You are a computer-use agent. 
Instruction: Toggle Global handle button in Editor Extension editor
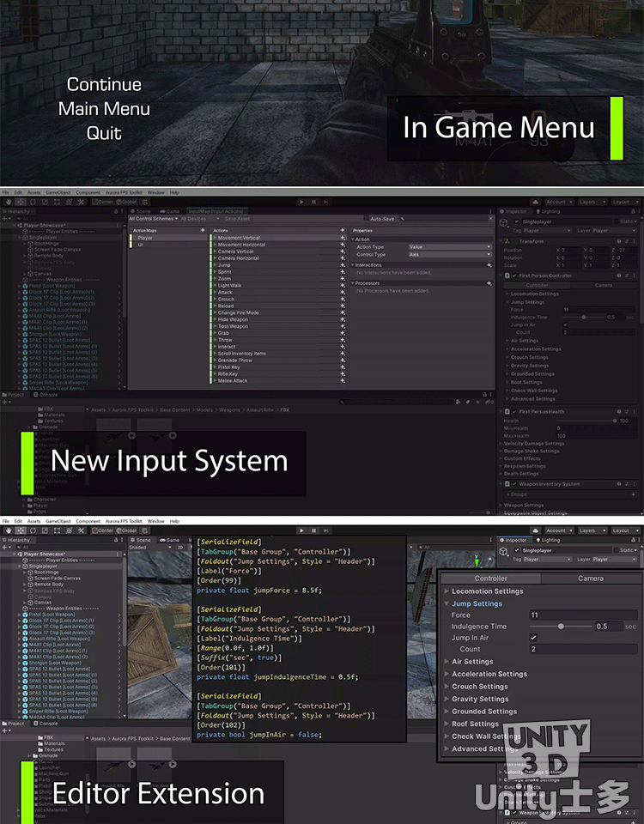coord(126,530)
